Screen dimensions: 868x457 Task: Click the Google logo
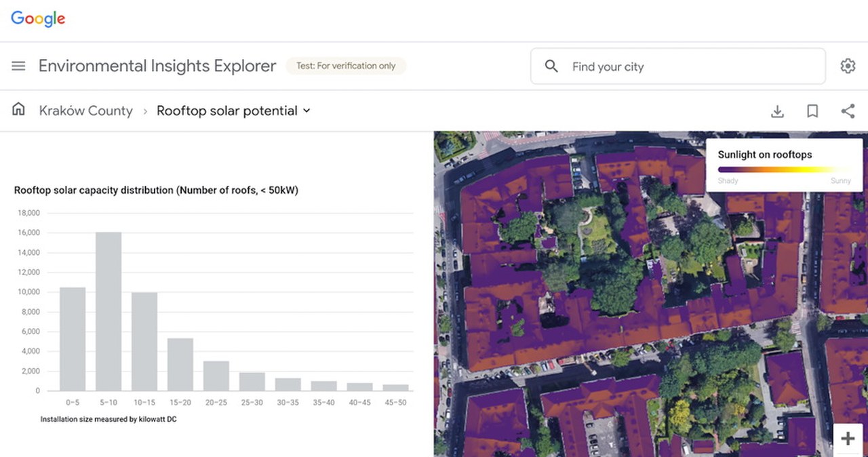(37, 18)
